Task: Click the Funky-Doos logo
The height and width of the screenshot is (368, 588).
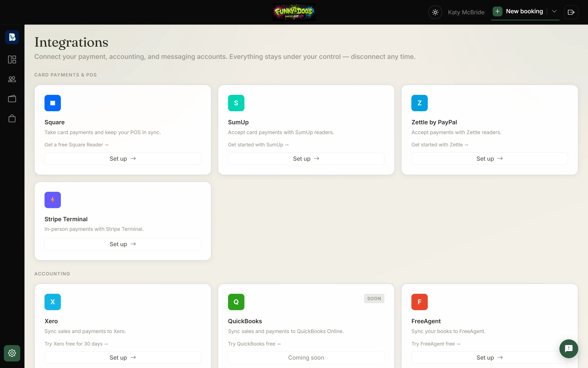Action: click(294, 12)
